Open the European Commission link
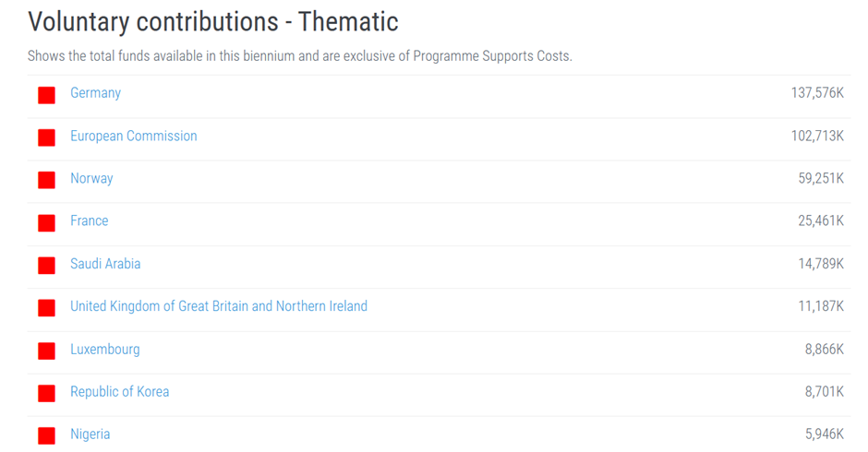The image size is (868, 452). click(x=133, y=136)
